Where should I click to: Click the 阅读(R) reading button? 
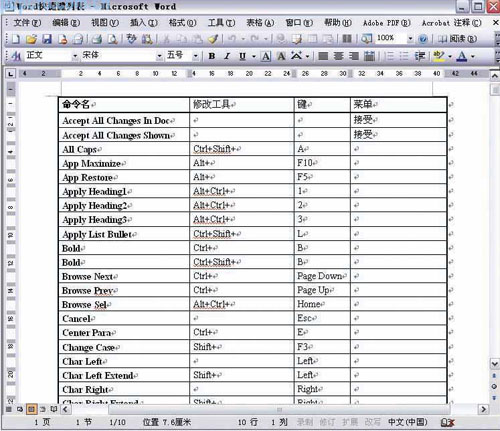(457, 39)
